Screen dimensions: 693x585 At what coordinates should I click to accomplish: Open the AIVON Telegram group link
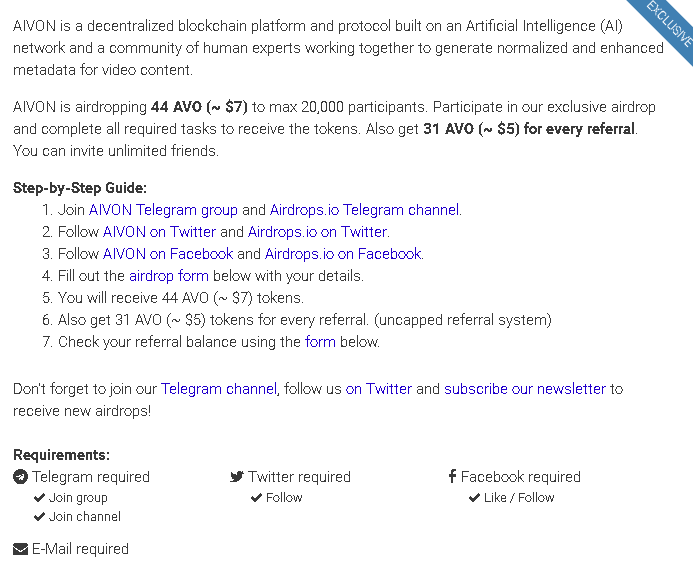[x=163, y=210]
